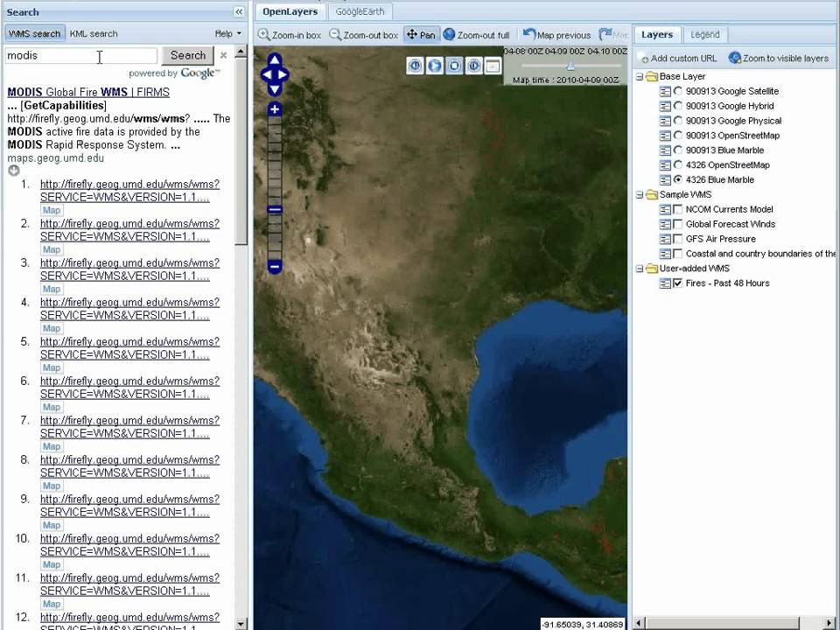Adjust the Map time slider handle
The image size is (840, 630).
(x=570, y=66)
